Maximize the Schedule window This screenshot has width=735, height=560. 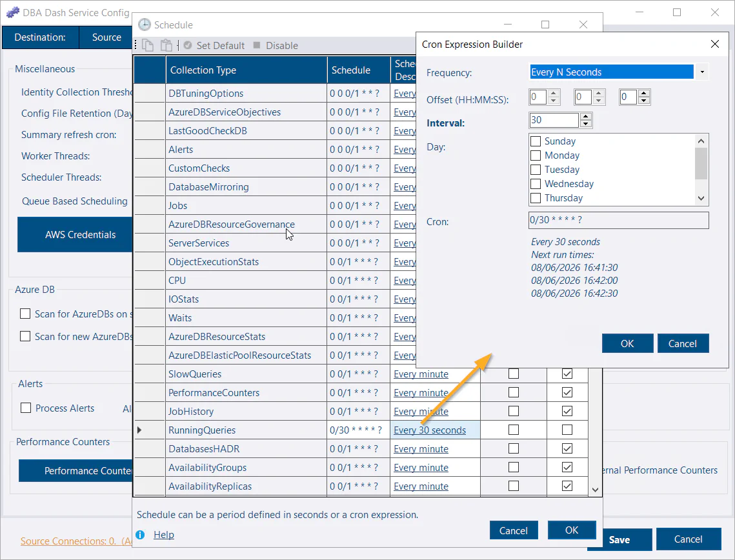(x=545, y=25)
